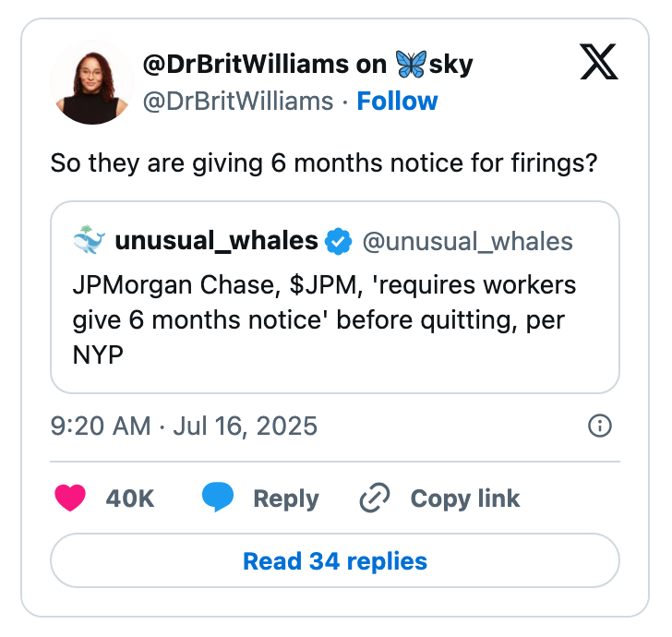Open the Twitter info circle icon
Viewport: 672px width, 637px height.
599,426
